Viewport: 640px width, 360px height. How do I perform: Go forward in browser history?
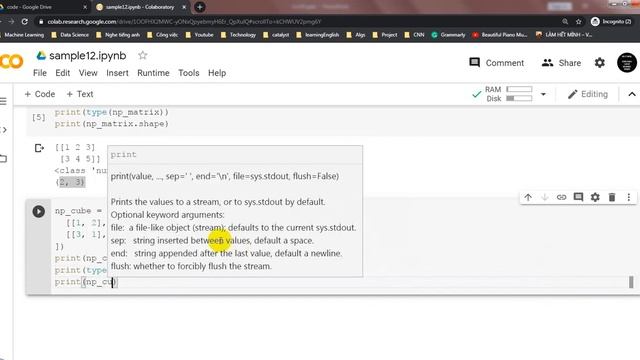pyautogui.click(x=11, y=22)
